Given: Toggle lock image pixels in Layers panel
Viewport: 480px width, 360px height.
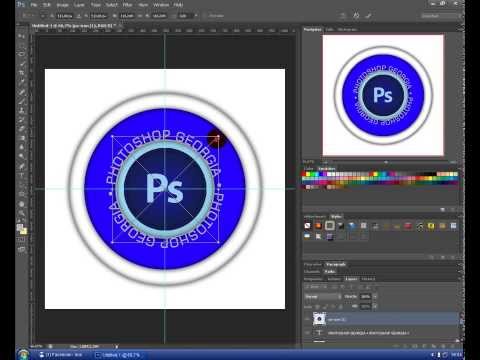Looking at the screenshot, I should click(325, 306).
